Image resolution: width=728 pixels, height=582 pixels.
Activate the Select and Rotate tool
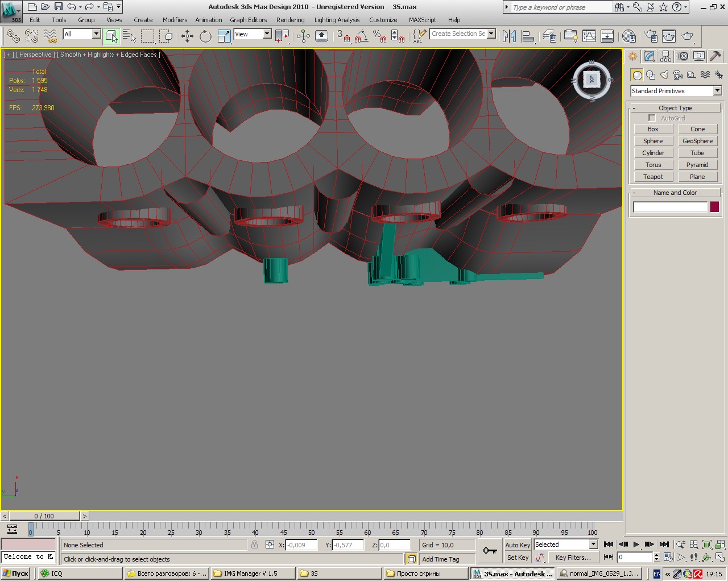pos(205,36)
